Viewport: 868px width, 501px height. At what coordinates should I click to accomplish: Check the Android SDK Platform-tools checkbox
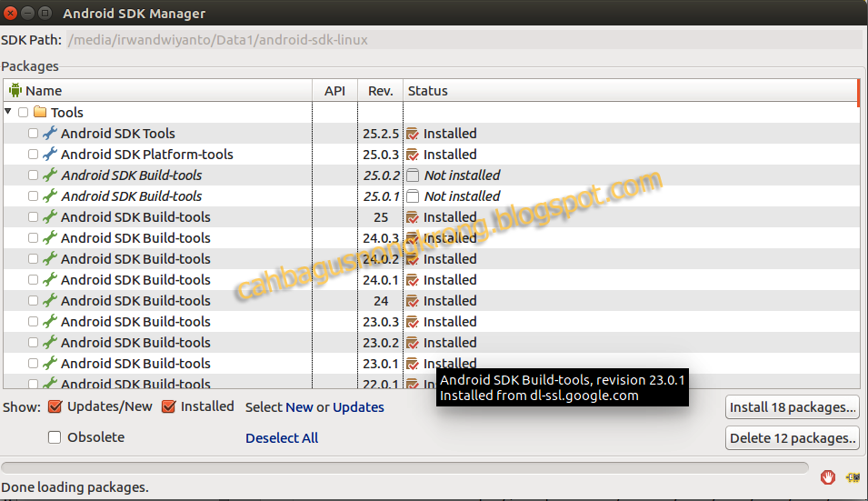pyautogui.click(x=34, y=155)
